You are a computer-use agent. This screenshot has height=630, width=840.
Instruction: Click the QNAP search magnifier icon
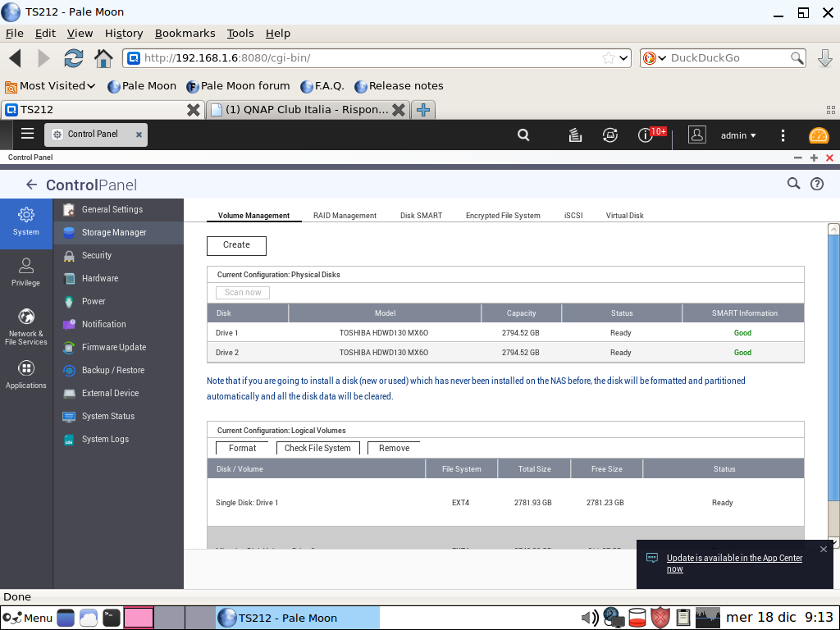coord(523,135)
